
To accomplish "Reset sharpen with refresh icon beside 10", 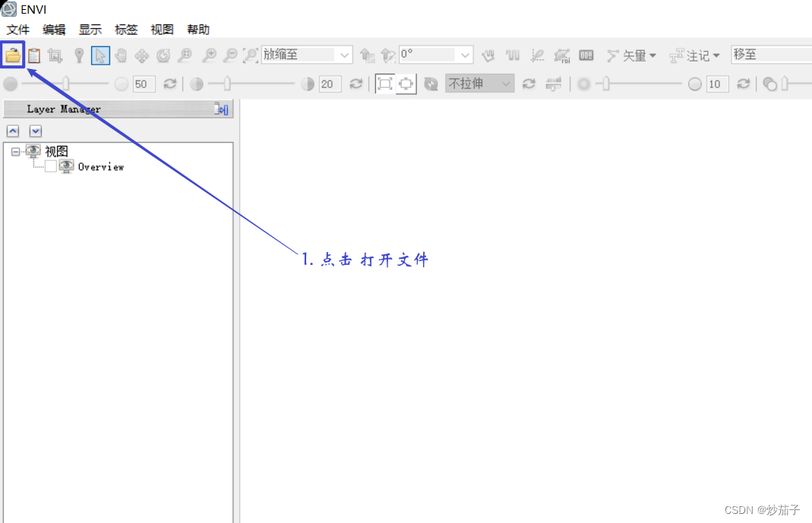I will tap(744, 83).
